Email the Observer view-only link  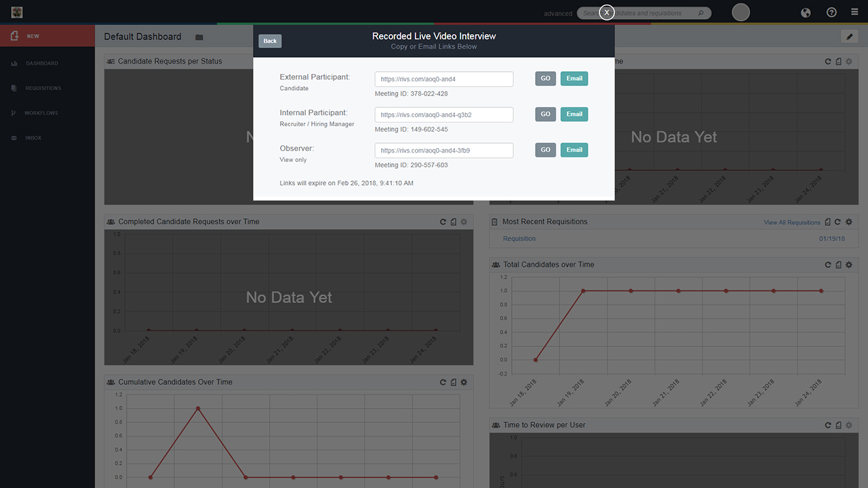[574, 150]
